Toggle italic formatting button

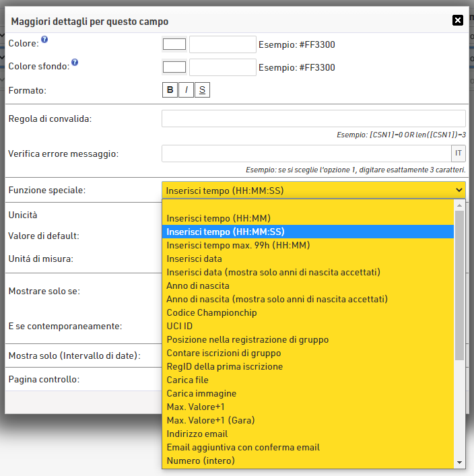tap(186, 90)
